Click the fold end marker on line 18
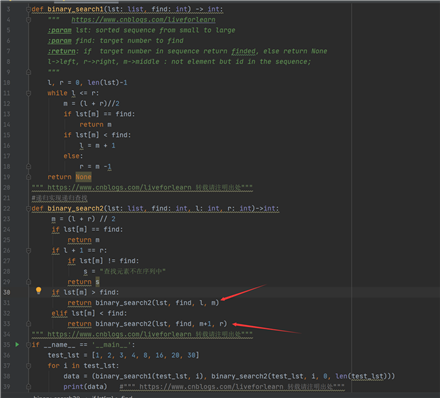This screenshot has width=440, height=398. tap(29, 166)
